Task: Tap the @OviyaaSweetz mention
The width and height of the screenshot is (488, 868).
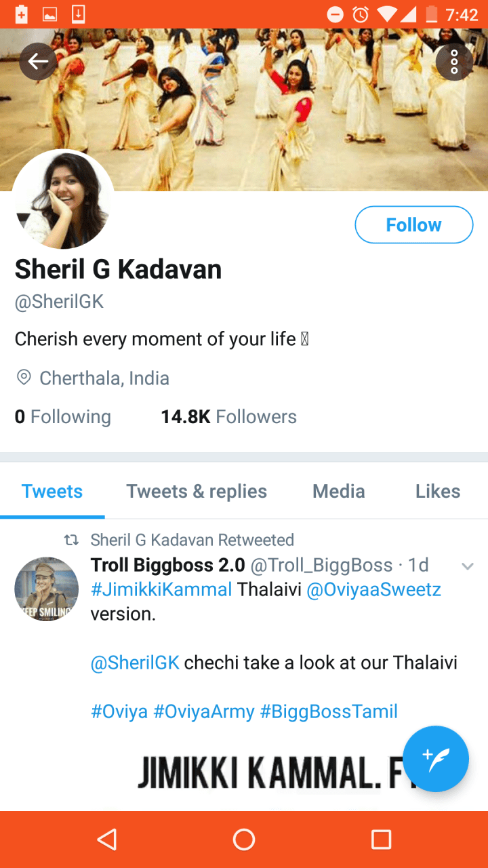Action: pos(373,589)
